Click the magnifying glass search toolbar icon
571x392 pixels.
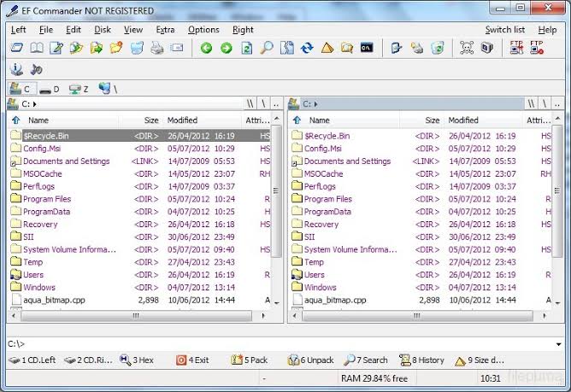click(x=267, y=48)
